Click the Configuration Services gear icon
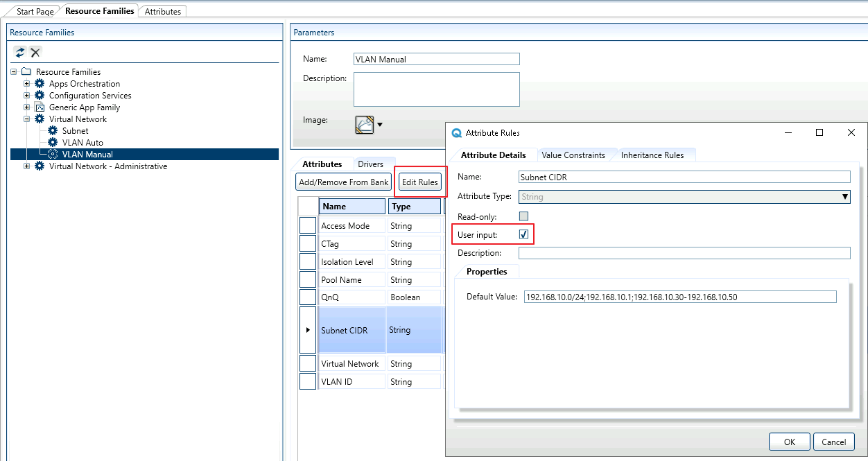This screenshot has width=868, height=461. click(x=40, y=96)
